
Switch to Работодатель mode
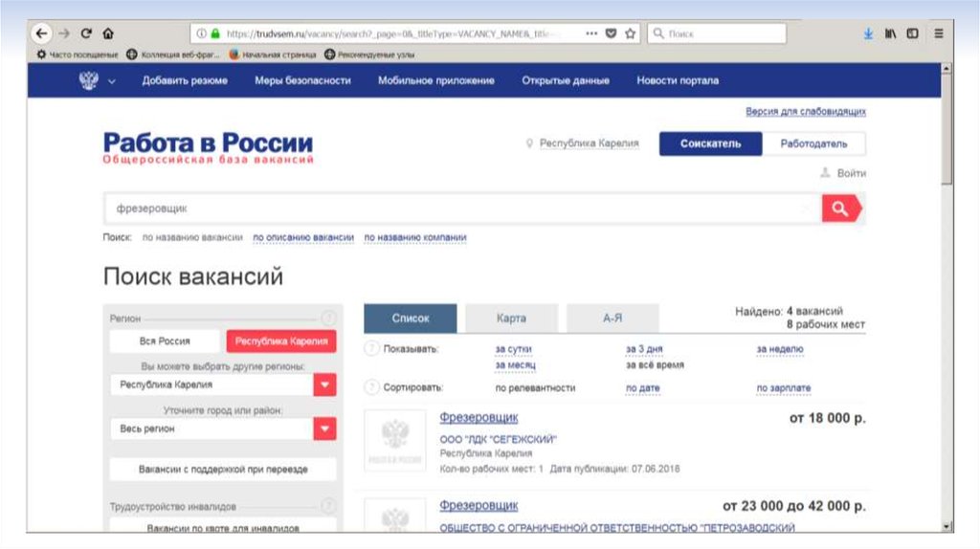pos(813,143)
